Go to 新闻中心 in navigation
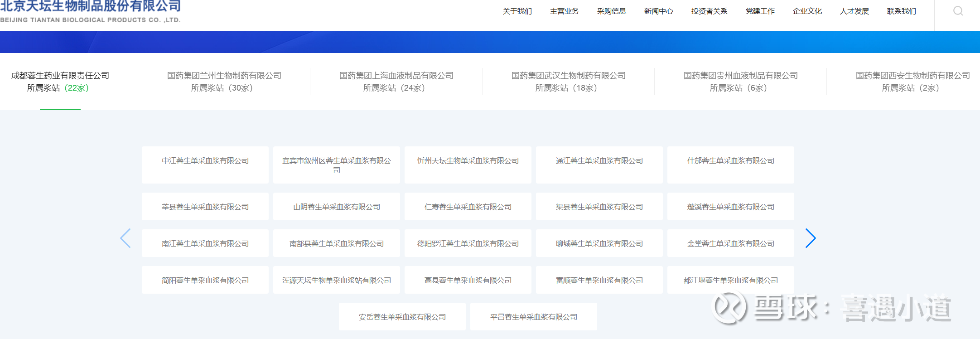Viewport: 980px width, 339px height. pos(658,11)
